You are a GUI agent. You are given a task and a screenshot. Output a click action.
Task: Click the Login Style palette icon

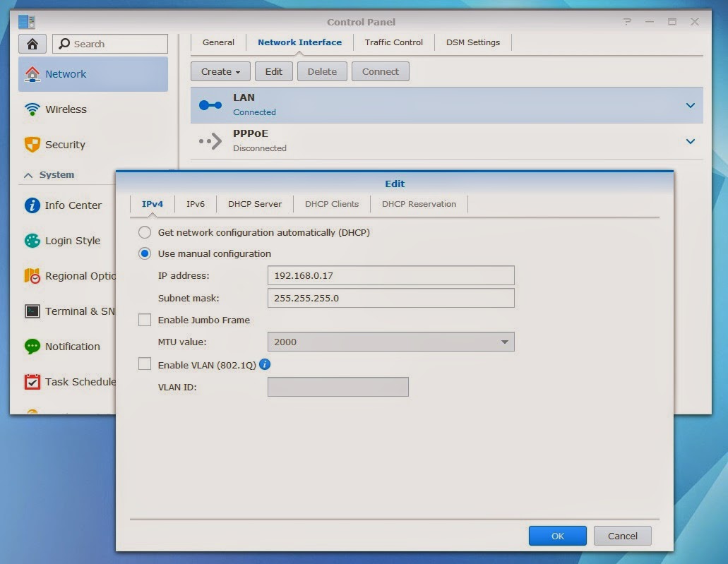(x=32, y=241)
